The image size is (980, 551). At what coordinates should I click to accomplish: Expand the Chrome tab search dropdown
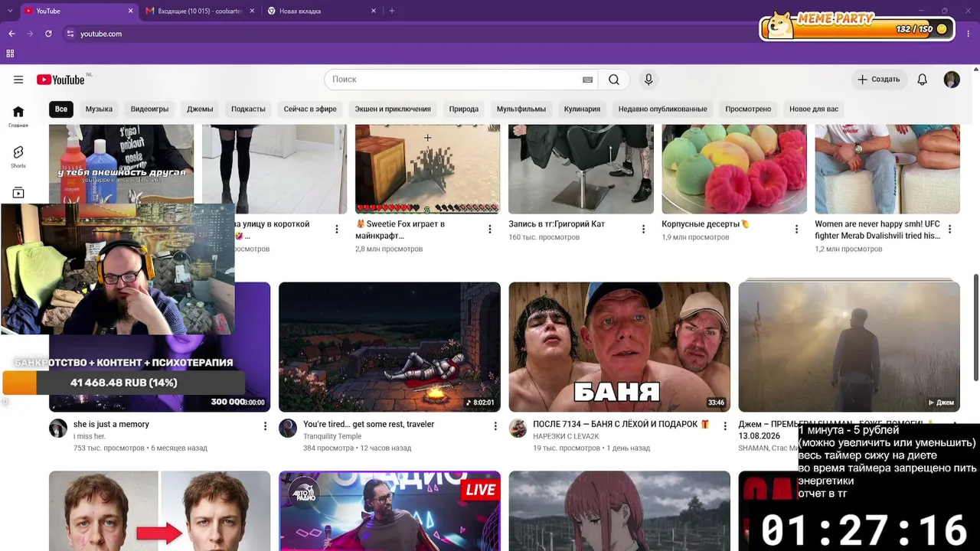tap(10, 11)
